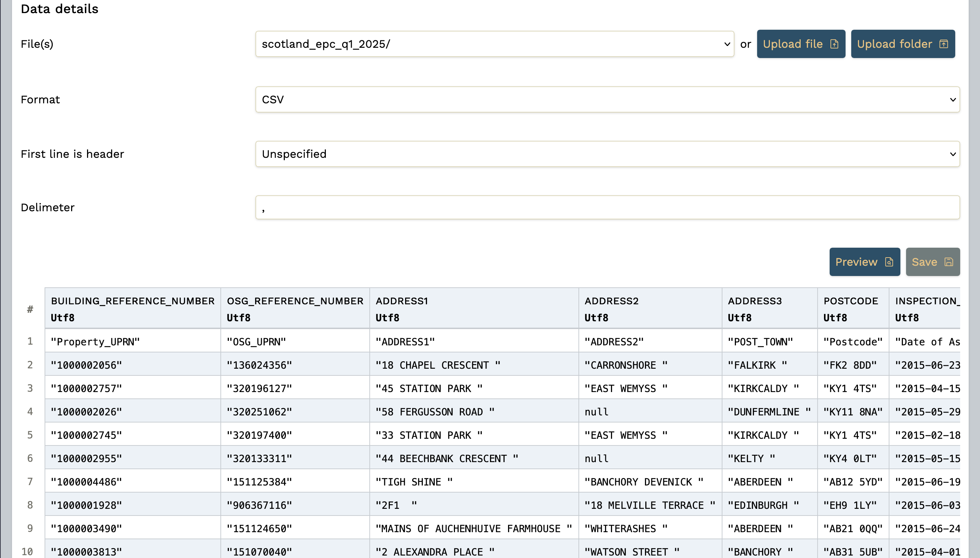Select the POSTCODE column header

point(851,301)
